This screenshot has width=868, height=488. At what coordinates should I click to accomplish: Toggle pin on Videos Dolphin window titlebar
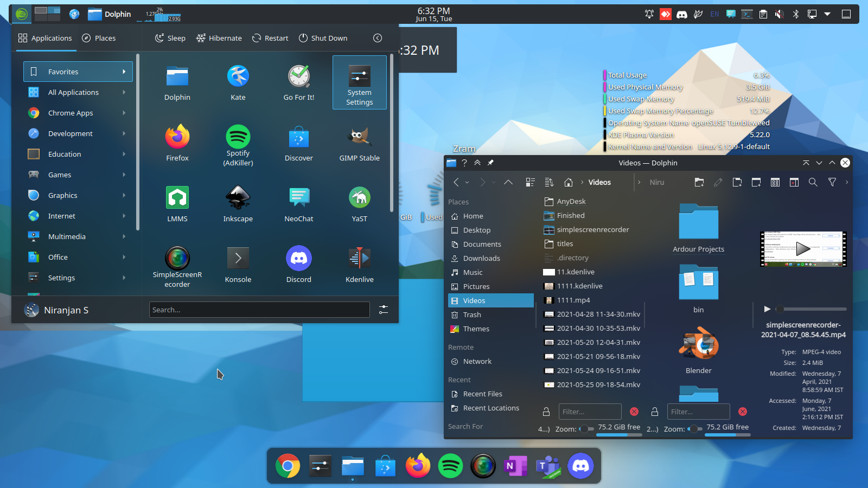(x=490, y=163)
